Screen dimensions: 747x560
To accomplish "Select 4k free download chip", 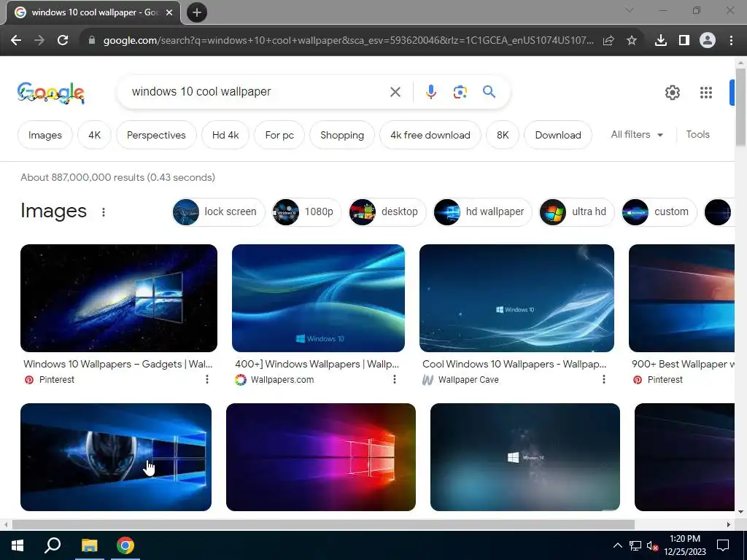I will [430, 135].
